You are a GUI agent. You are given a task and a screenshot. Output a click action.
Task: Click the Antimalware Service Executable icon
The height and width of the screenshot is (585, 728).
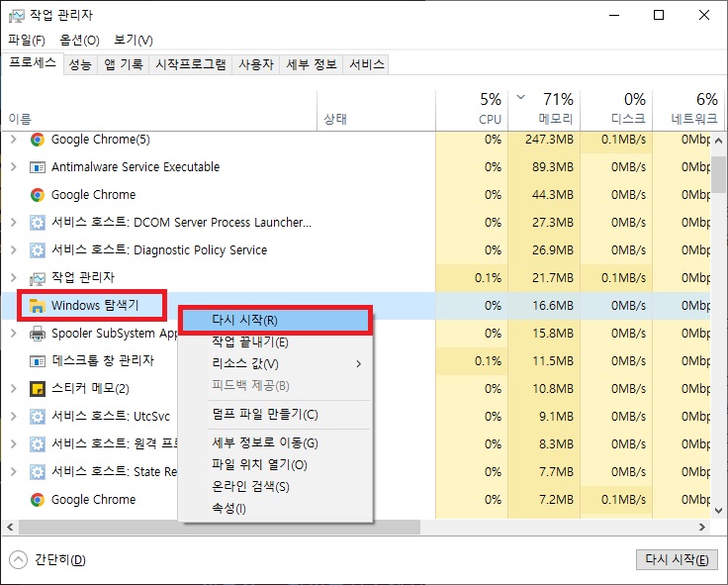point(38,167)
